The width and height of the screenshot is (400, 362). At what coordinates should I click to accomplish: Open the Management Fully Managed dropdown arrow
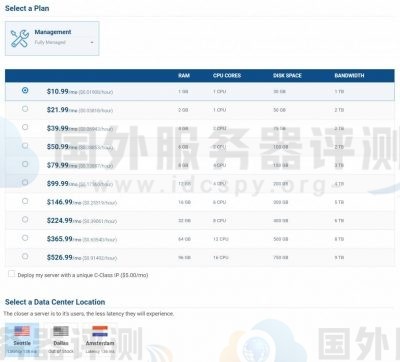[x=92, y=43]
